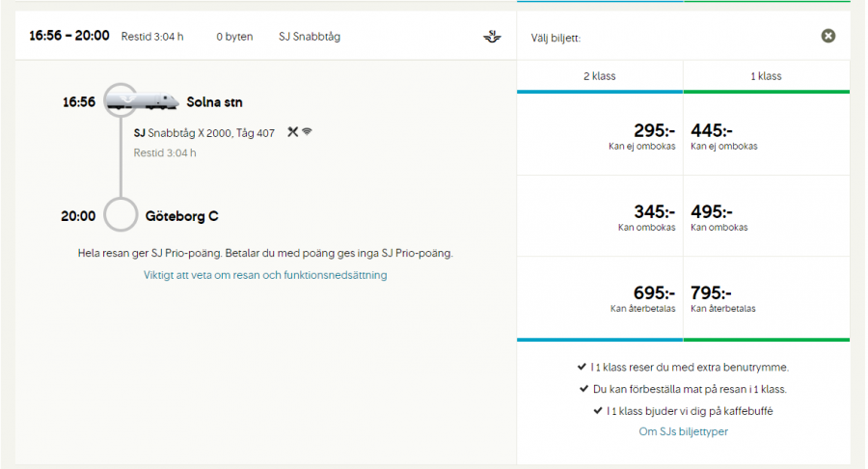This screenshot has width=868, height=469.
Task: Click the Göteborg C stop circle marker
Action: coord(121,215)
